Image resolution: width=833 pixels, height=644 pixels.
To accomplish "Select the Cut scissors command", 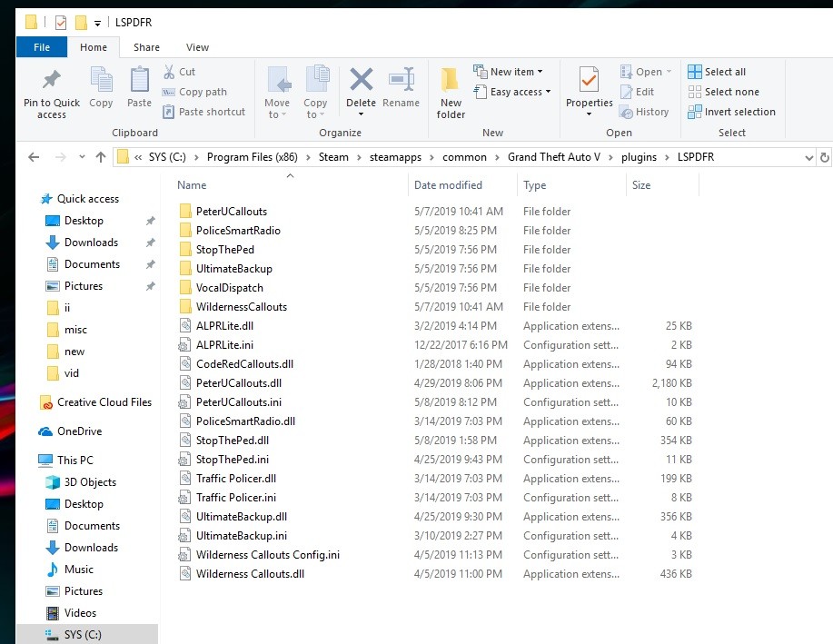I will pyautogui.click(x=179, y=72).
